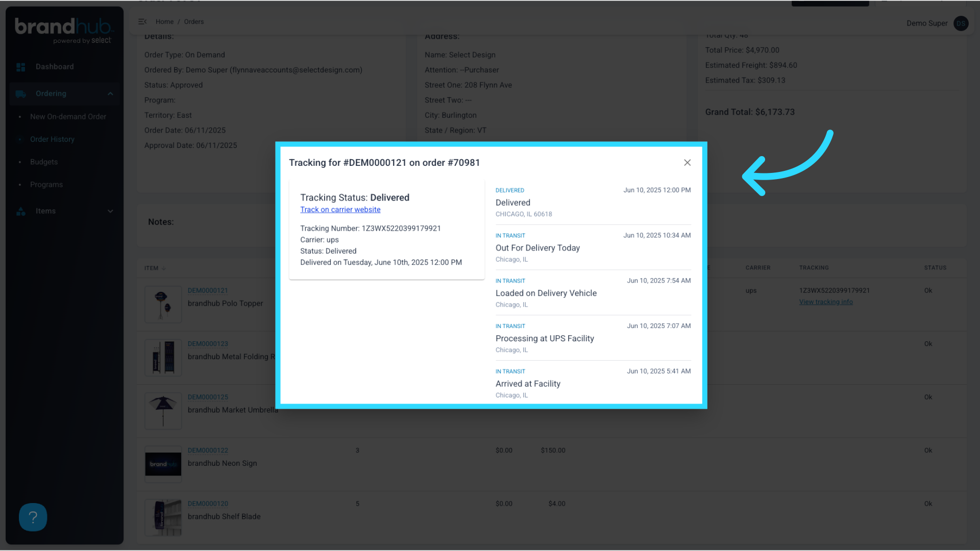Click the brandhub Polo Topper thumbnail

163,305
